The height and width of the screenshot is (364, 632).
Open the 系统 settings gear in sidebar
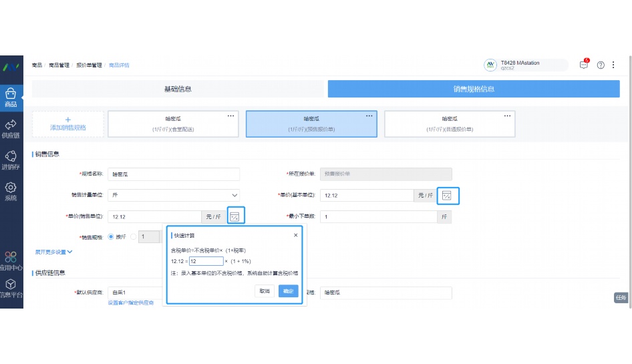11,191
